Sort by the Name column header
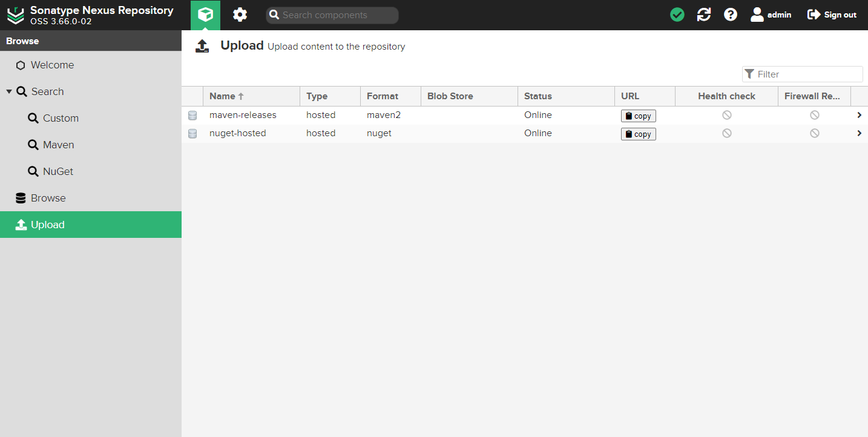The width and height of the screenshot is (868, 437). click(x=222, y=96)
